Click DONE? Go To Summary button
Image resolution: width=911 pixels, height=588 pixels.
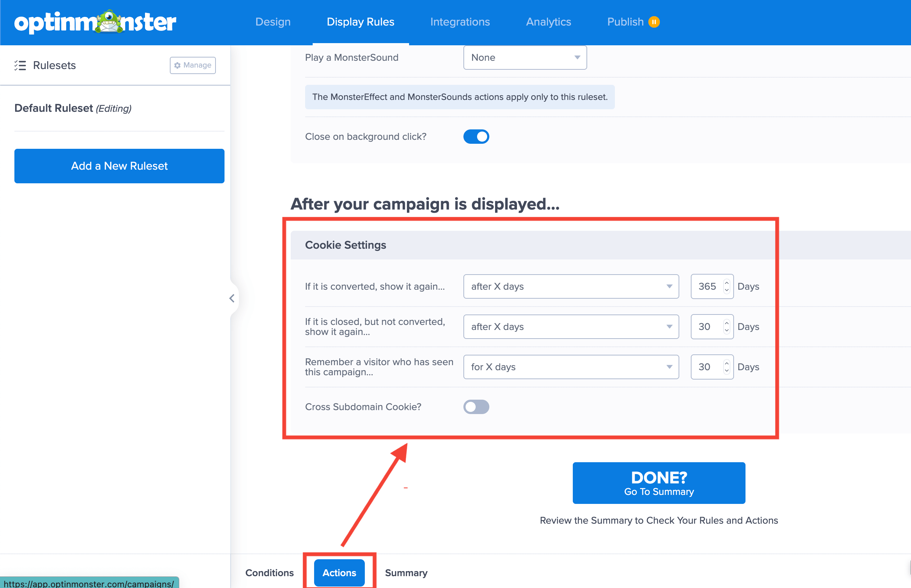658,483
